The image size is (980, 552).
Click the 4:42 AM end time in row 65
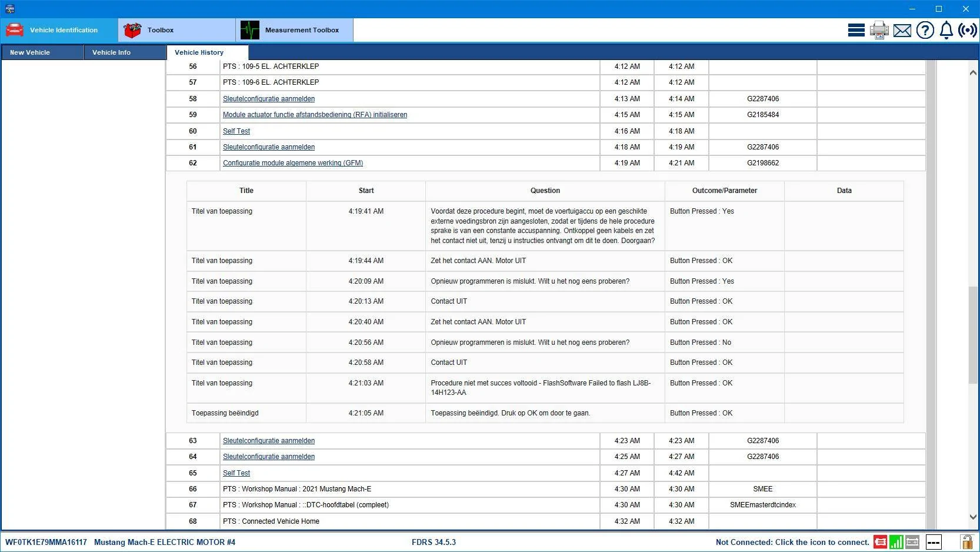pos(681,473)
